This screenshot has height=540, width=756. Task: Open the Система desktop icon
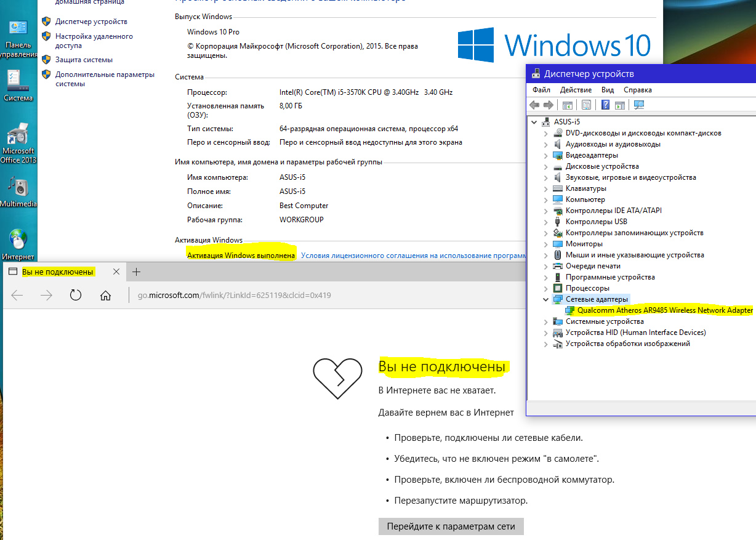[x=18, y=85]
